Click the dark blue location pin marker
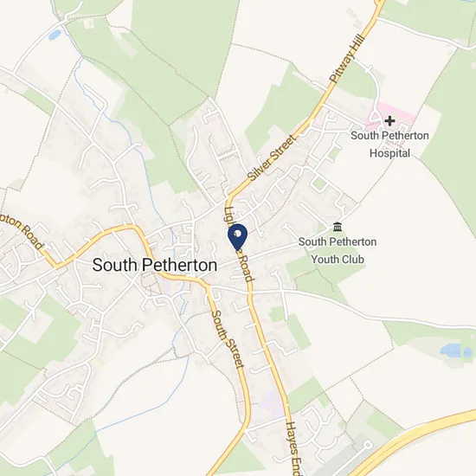The image size is (476, 476). pos(237,237)
